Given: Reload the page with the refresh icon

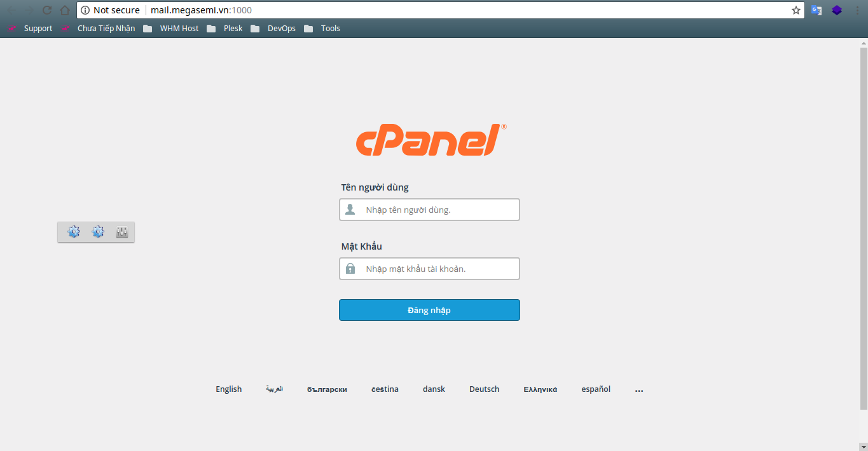Looking at the screenshot, I should (x=47, y=10).
